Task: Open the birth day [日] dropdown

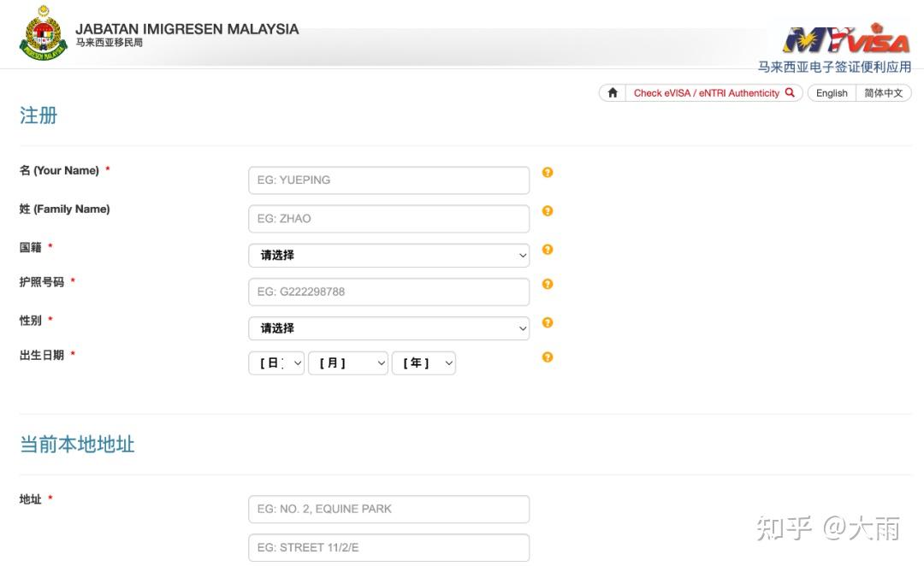Action: [276, 363]
